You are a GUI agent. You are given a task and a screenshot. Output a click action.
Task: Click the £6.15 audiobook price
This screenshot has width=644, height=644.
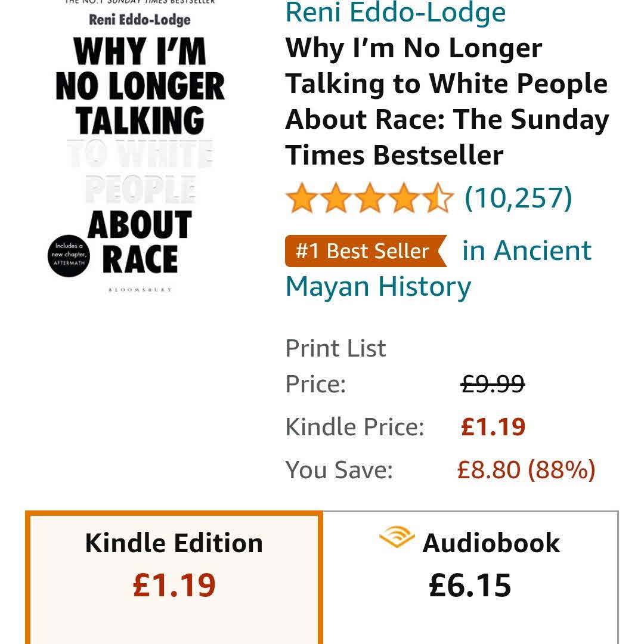coord(470,586)
